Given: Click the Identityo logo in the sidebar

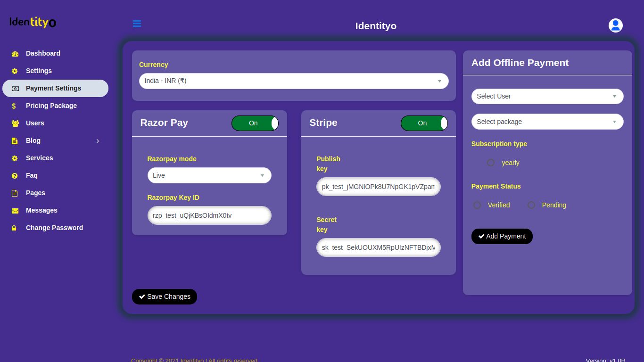Looking at the screenshot, I should point(33,22).
